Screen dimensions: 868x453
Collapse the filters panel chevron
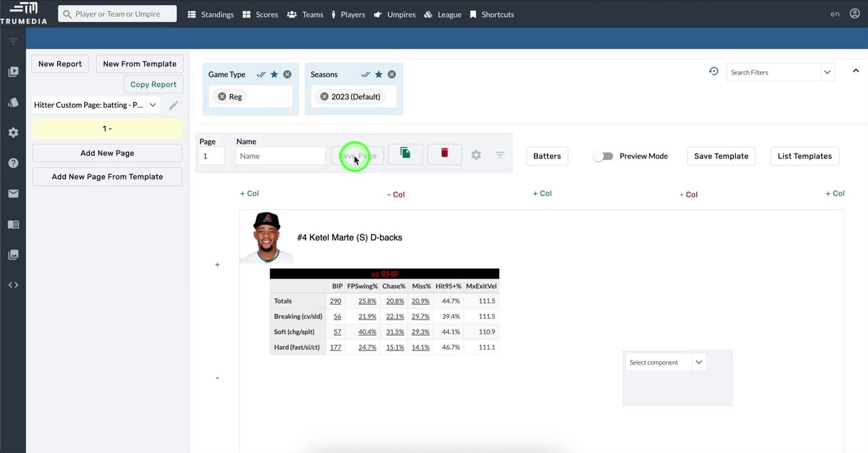(x=855, y=71)
